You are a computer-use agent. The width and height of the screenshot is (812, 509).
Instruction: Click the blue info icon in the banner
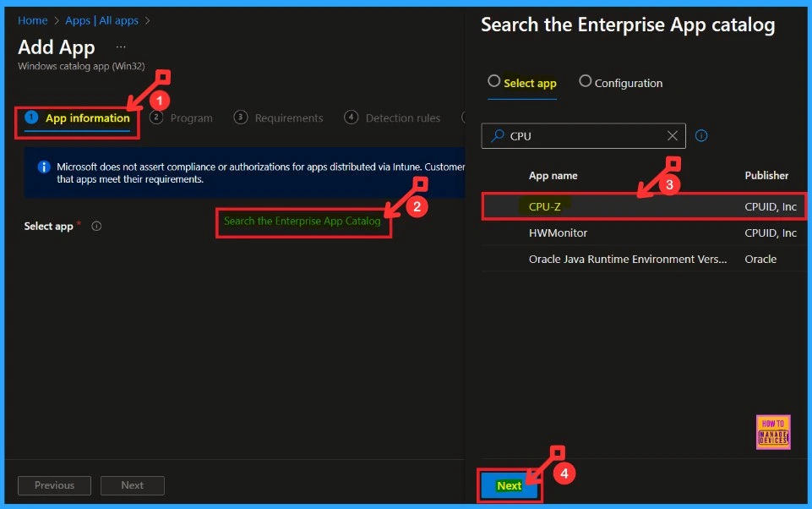tap(44, 167)
